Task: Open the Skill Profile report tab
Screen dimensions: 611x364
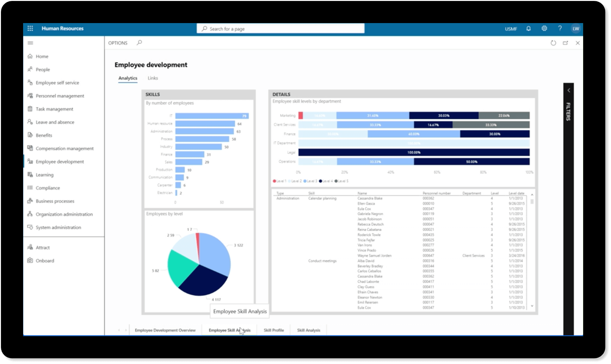Action: coord(274,330)
